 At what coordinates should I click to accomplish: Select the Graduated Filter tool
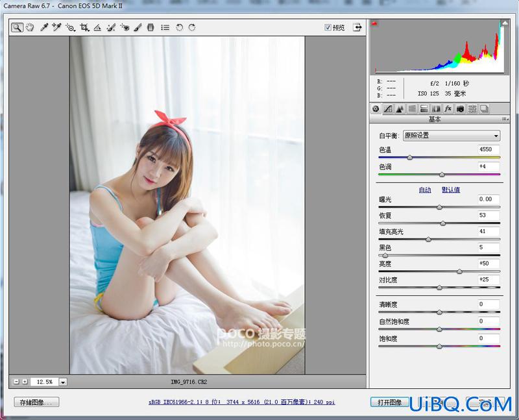tap(151, 27)
